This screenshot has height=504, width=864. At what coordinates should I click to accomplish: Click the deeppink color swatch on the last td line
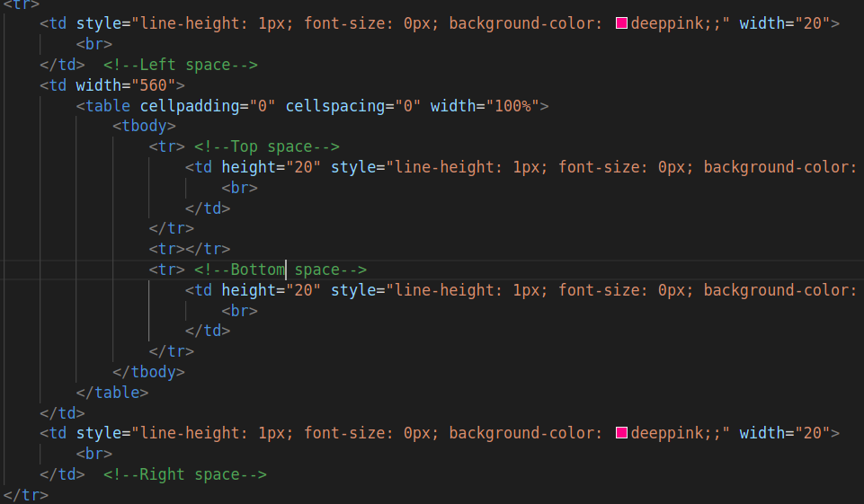click(621, 433)
